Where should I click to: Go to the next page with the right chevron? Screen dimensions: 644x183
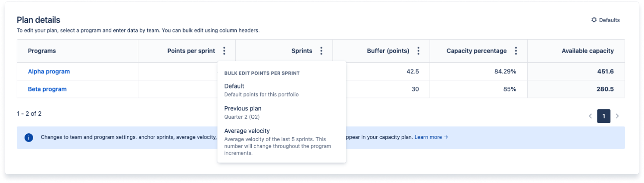617,116
